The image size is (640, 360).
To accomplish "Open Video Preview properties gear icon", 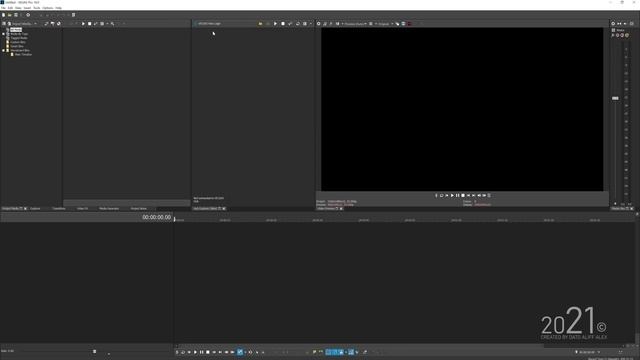I will [x=319, y=24].
